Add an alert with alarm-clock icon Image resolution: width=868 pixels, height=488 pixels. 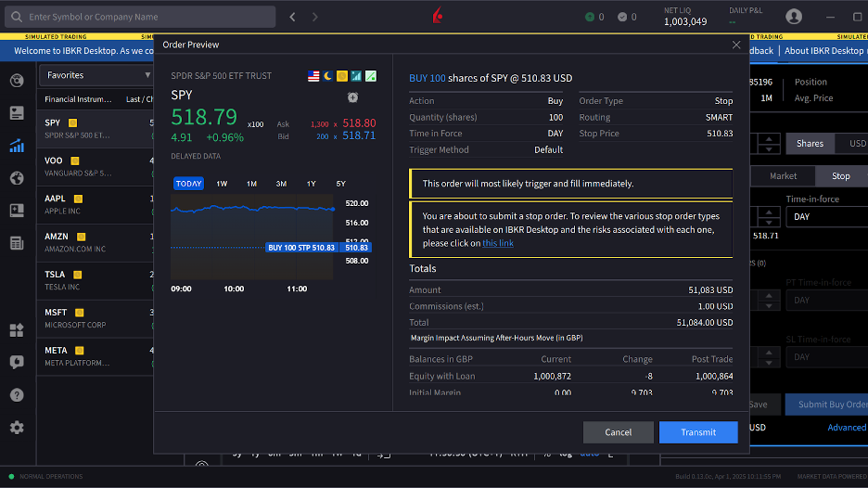[x=352, y=97]
